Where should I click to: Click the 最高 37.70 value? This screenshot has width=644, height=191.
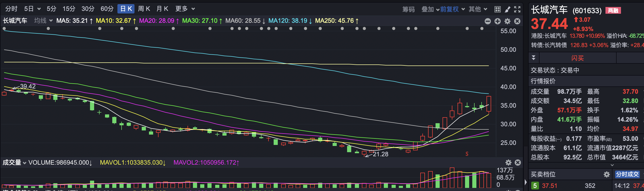(x=630, y=92)
